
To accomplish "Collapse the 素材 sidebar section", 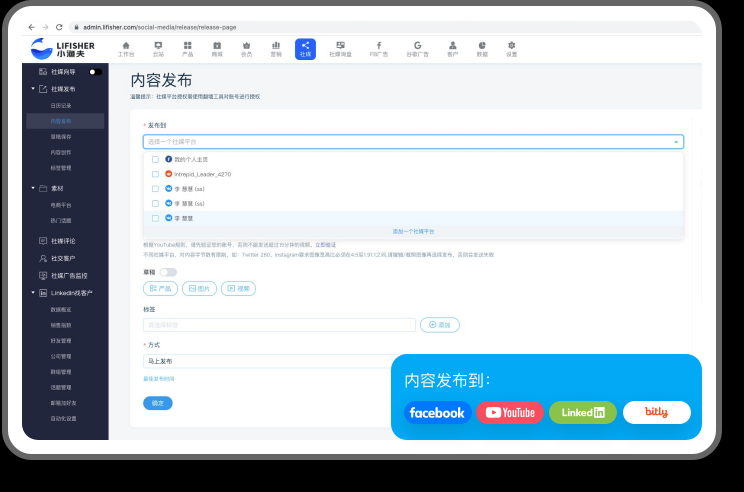I will [33, 188].
